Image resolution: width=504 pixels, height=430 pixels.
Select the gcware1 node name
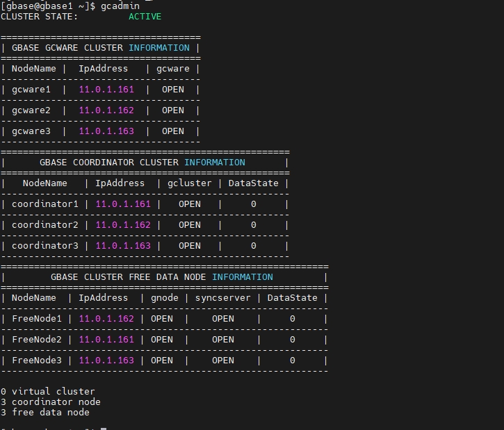pyautogui.click(x=31, y=90)
